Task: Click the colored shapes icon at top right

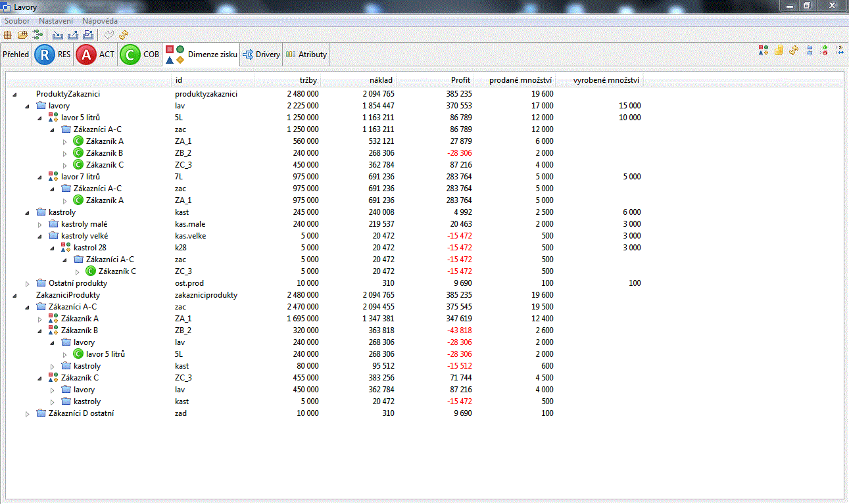Action: point(763,50)
